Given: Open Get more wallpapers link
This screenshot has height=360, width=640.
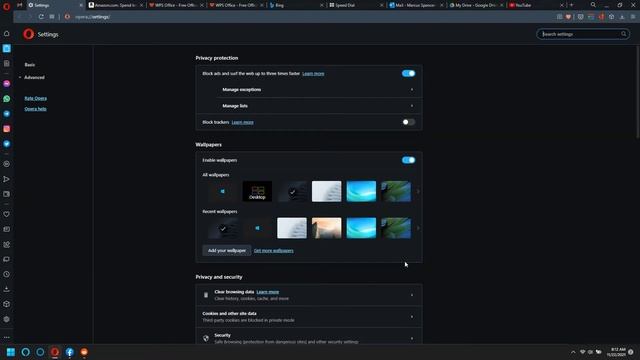Looking at the screenshot, I should click(x=273, y=251).
